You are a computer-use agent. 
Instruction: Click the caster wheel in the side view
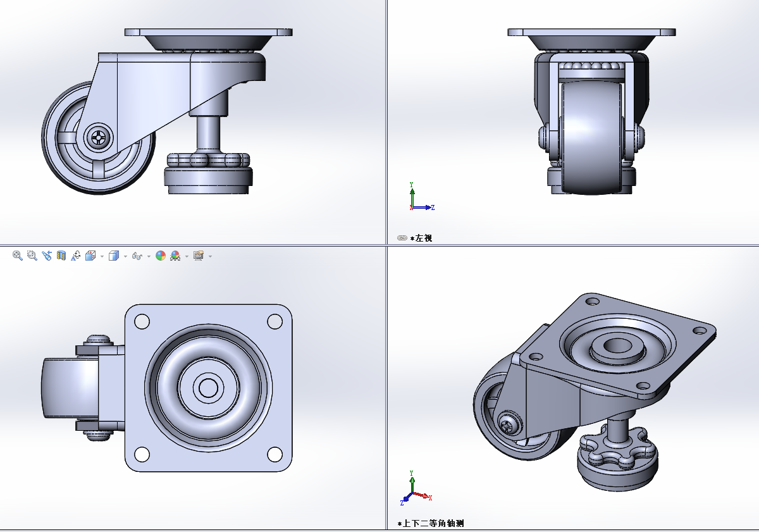point(98,138)
